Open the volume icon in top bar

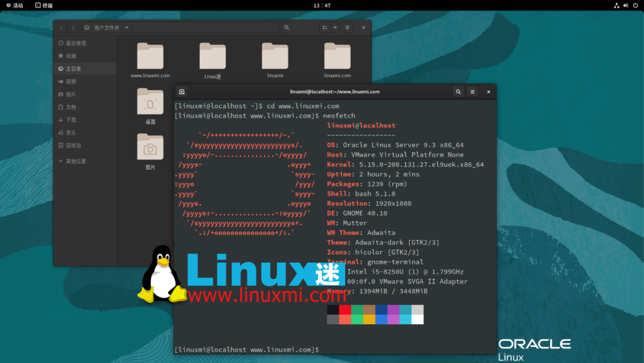tap(626, 5)
